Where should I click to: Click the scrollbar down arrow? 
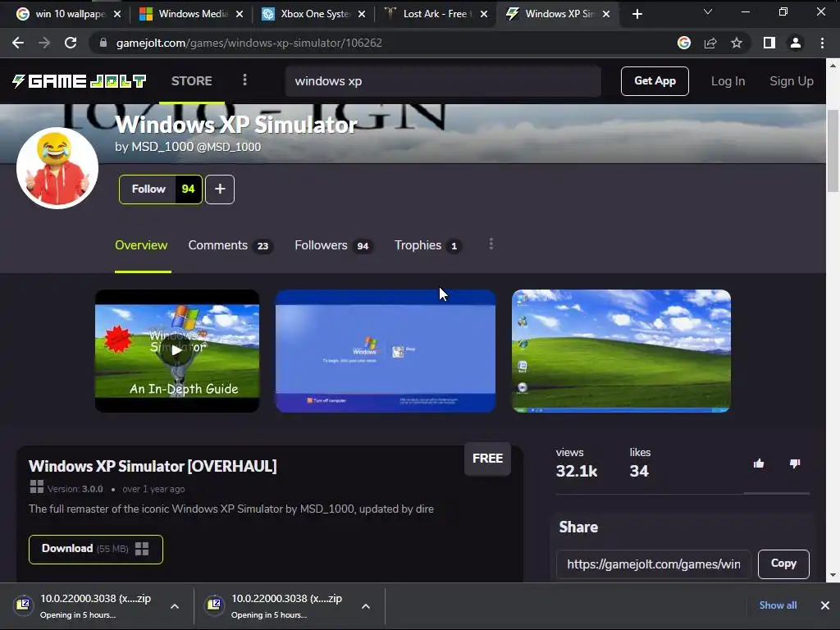pyautogui.click(x=833, y=575)
